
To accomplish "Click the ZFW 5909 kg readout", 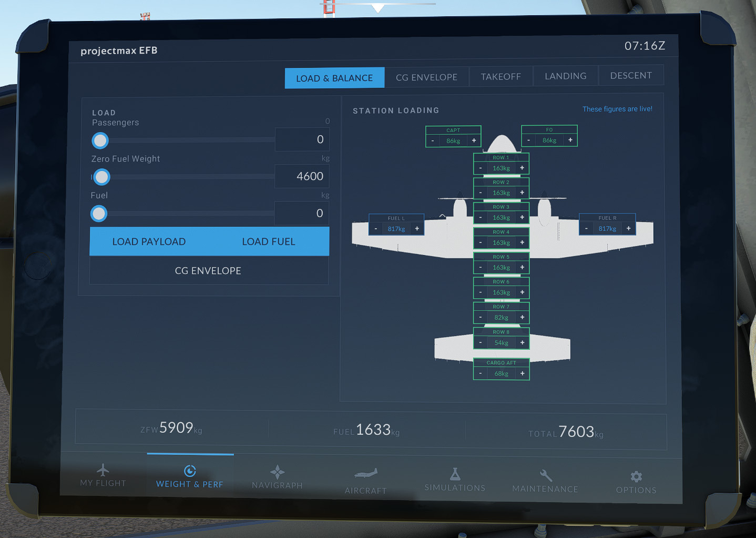I will 171,429.
